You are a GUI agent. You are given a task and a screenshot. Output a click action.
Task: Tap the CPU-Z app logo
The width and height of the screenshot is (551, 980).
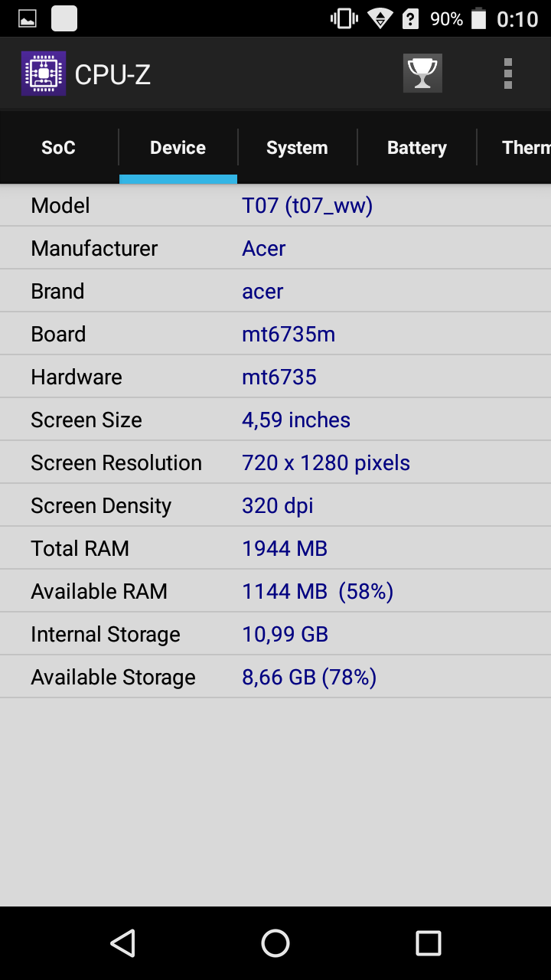44,73
